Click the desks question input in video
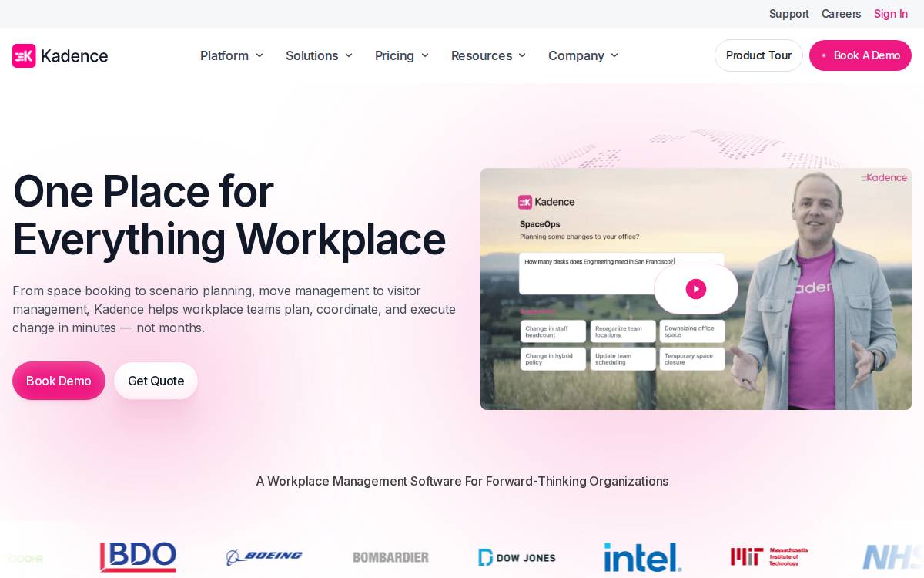The image size is (924, 578). pyautogui.click(x=621, y=274)
